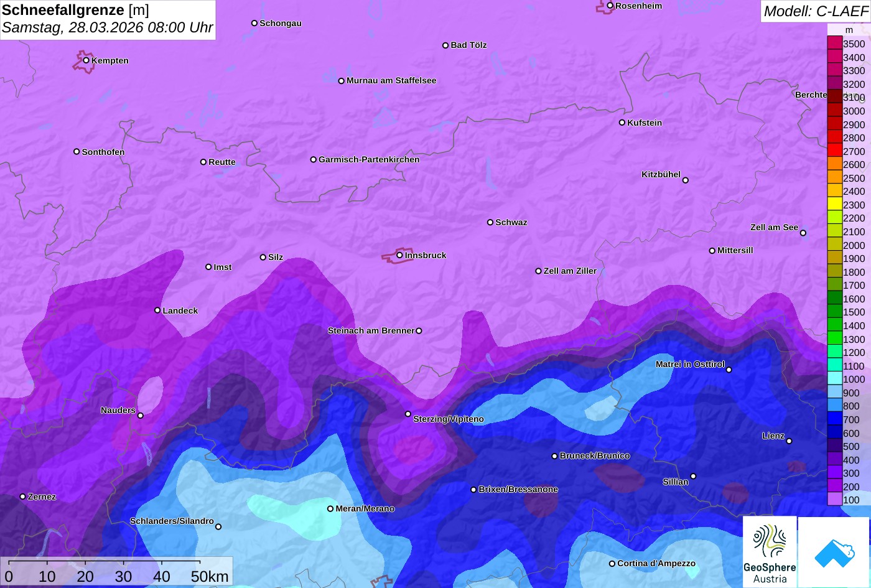Select the 2300 m yellow legend swatch
The width and height of the screenshot is (871, 588).
[x=834, y=205]
